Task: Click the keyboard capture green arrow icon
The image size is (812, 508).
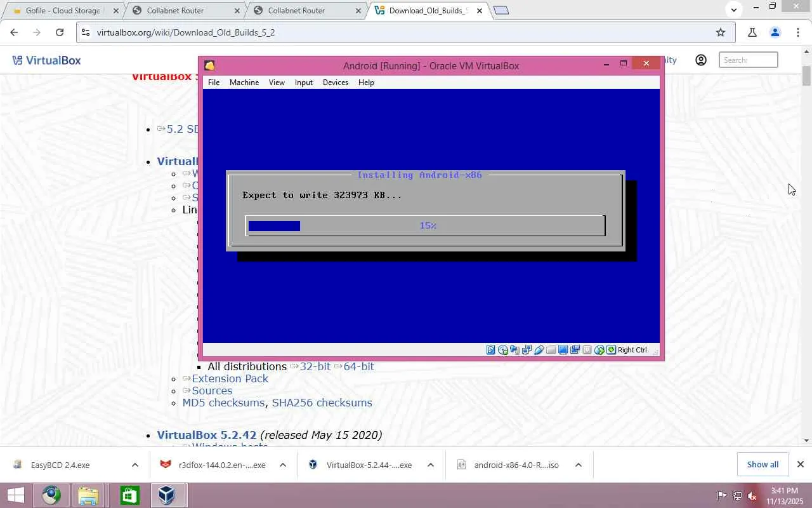Action: (612, 350)
